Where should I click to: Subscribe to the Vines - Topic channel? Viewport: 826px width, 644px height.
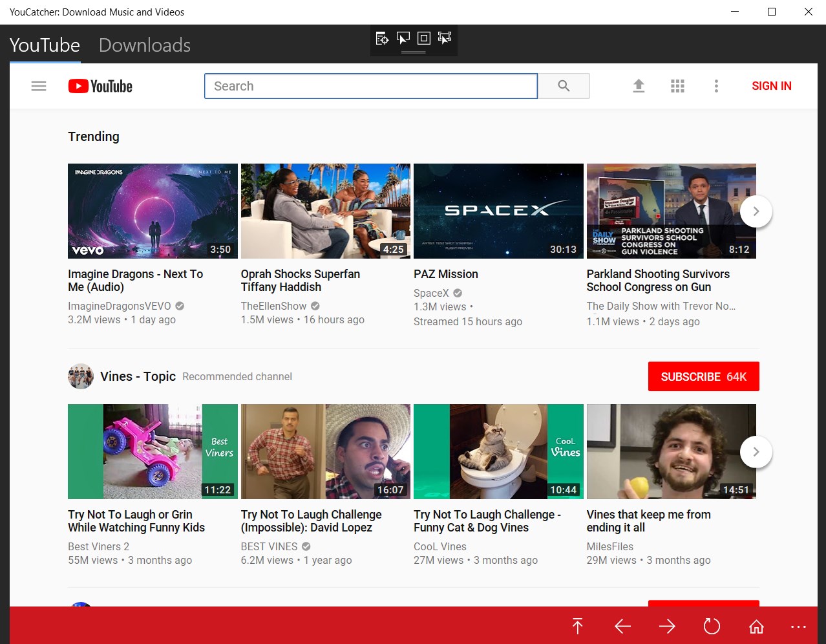(703, 376)
